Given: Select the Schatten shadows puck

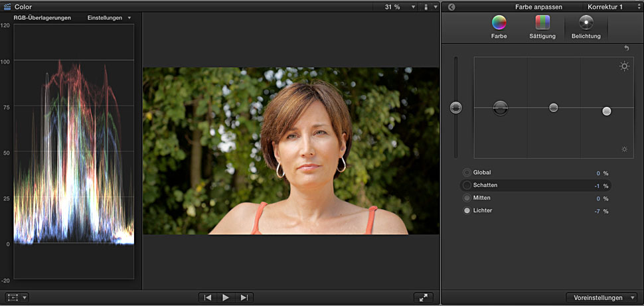Looking at the screenshot, I should point(500,108).
